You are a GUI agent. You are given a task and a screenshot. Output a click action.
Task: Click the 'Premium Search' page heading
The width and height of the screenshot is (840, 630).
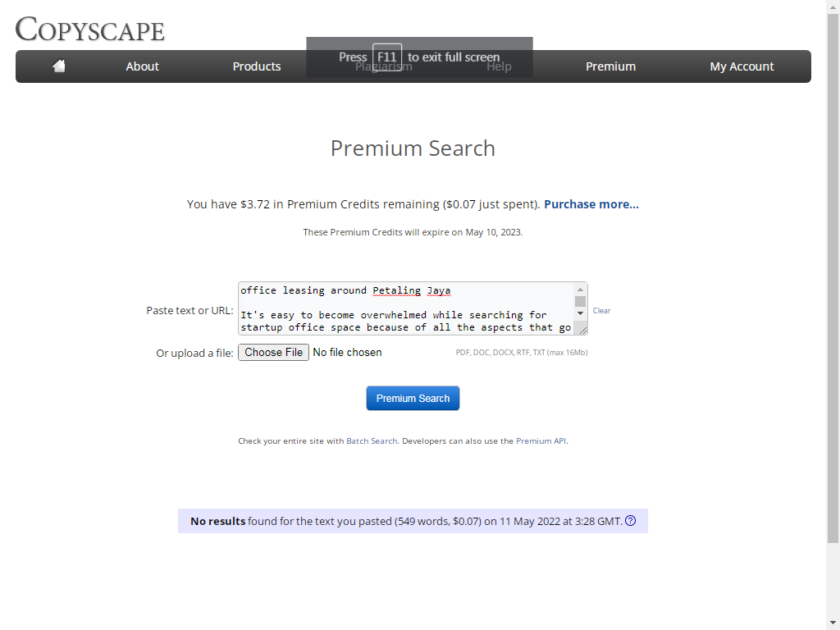[413, 148]
